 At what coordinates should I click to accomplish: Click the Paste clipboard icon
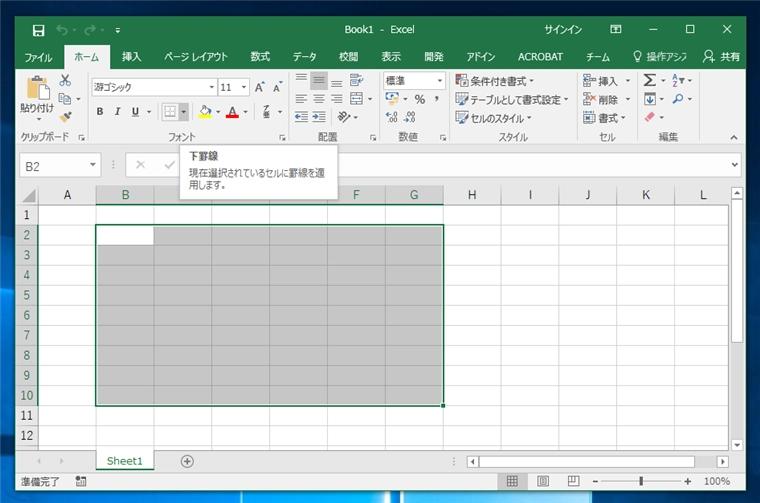coord(37,88)
